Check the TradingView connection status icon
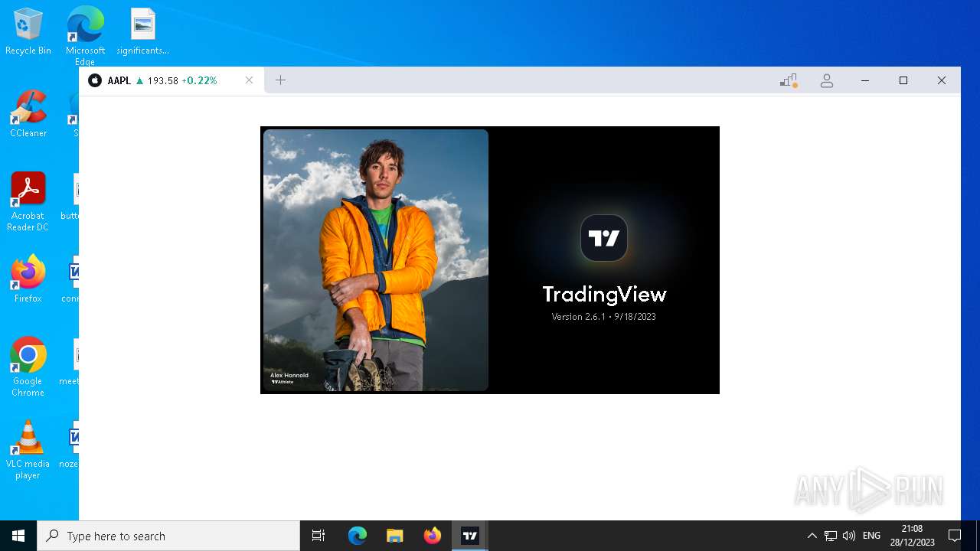The image size is (980, 551). (x=789, y=80)
